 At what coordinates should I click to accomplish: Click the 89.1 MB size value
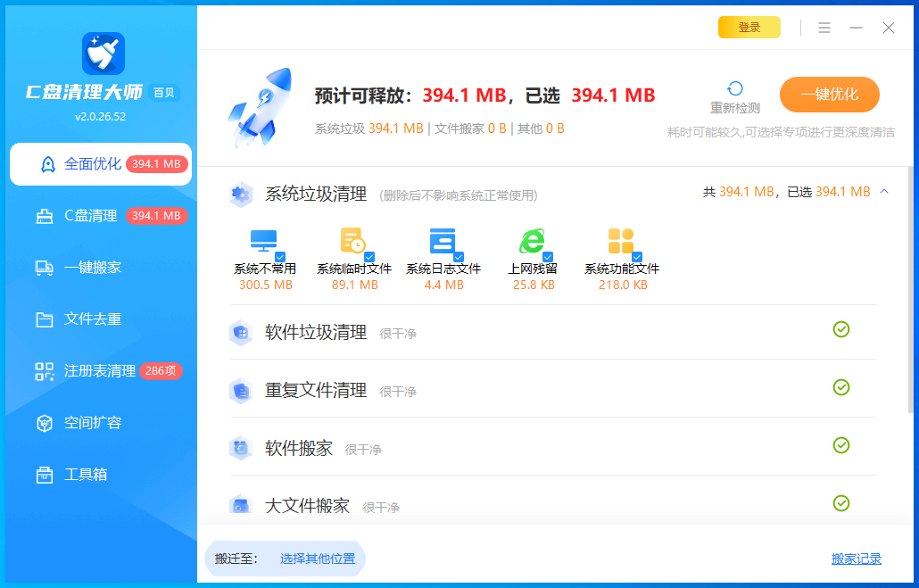point(354,285)
